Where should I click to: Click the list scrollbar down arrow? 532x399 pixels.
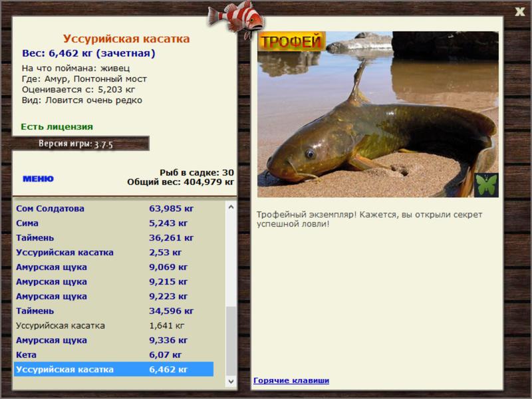coord(231,381)
